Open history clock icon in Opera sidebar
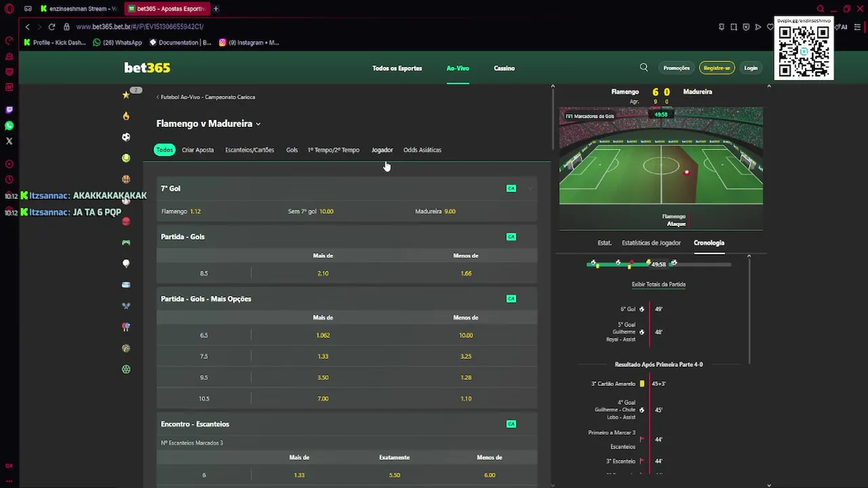868x488 pixels. 9,180
